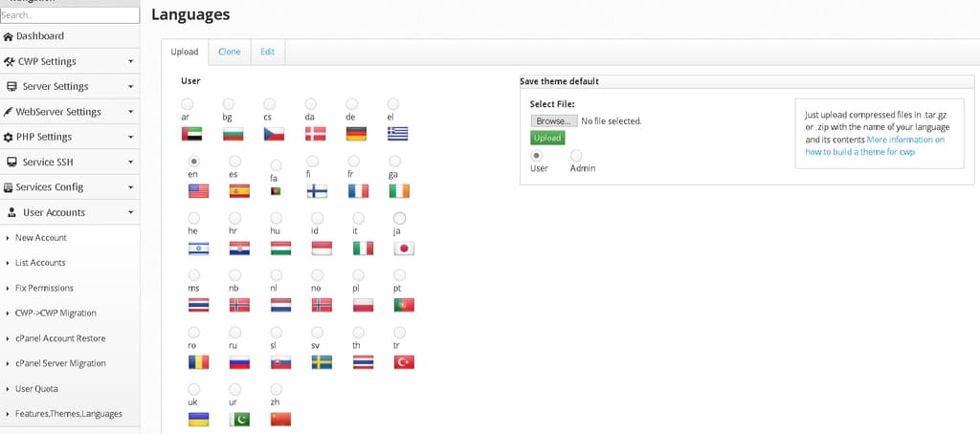The width and height of the screenshot is (980, 434).
Task: Click the Spanish (es) flag icon
Action: pos(239,191)
